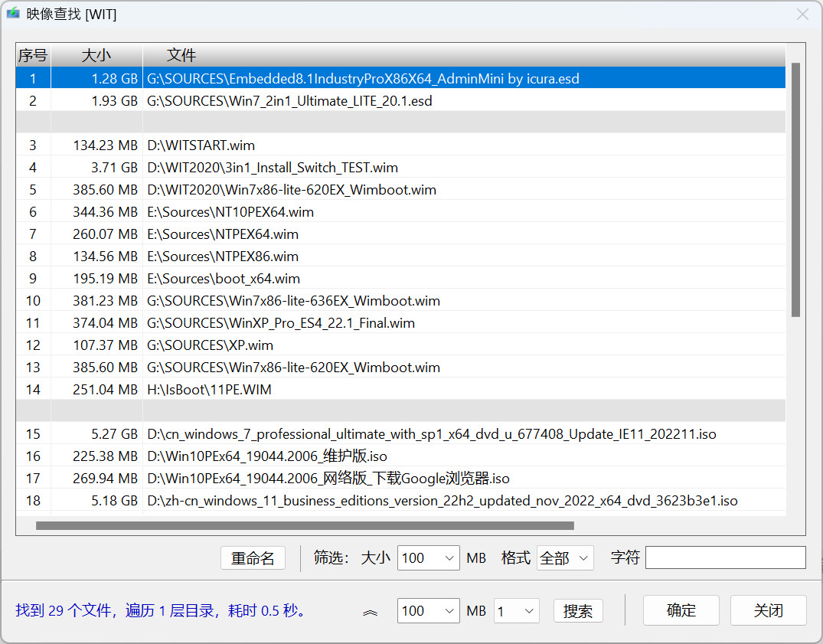823x644 pixels.
Task: Click row number 10 cell
Action: 33,301
